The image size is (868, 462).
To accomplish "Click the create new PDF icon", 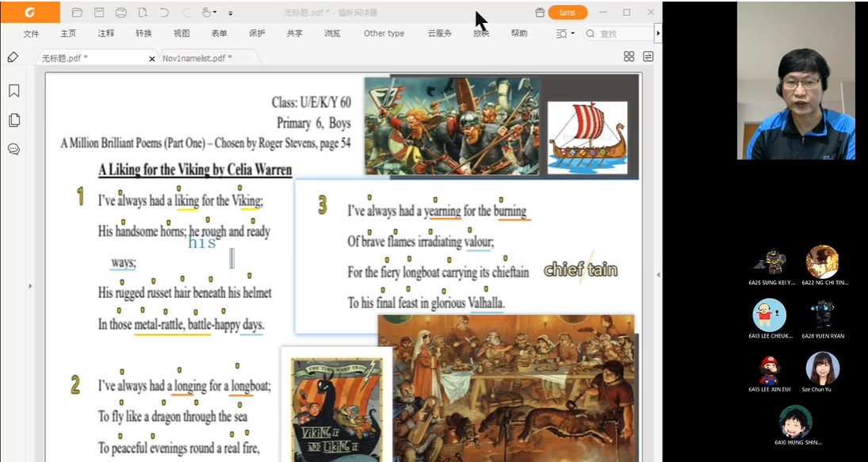I will tap(143, 12).
